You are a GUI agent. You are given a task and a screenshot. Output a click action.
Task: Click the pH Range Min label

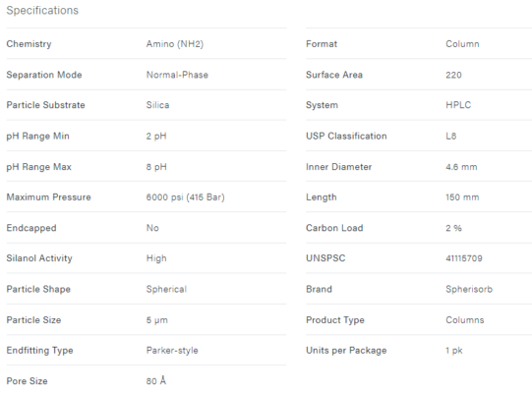(x=37, y=137)
